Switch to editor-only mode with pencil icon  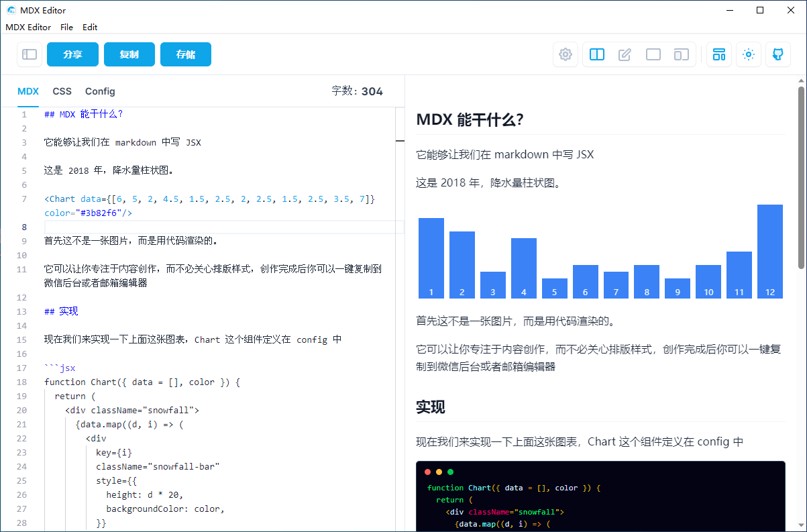tap(625, 54)
